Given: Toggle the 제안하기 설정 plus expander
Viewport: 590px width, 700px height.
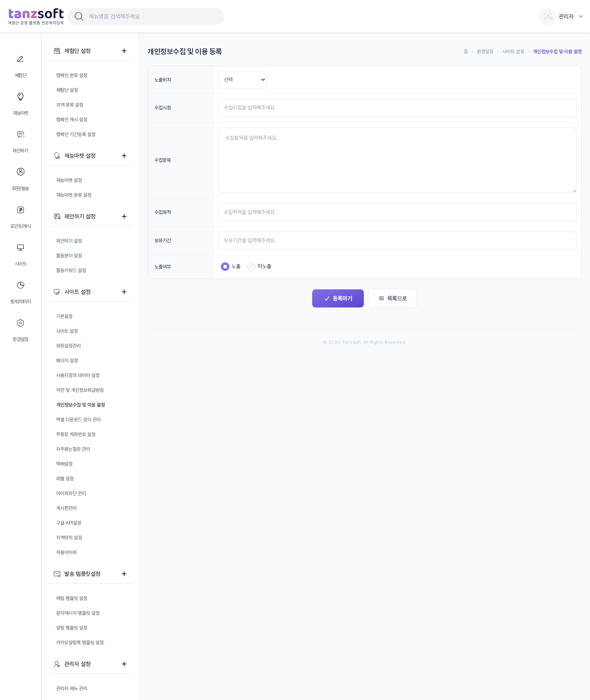Looking at the screenshot, I should 124,216.
